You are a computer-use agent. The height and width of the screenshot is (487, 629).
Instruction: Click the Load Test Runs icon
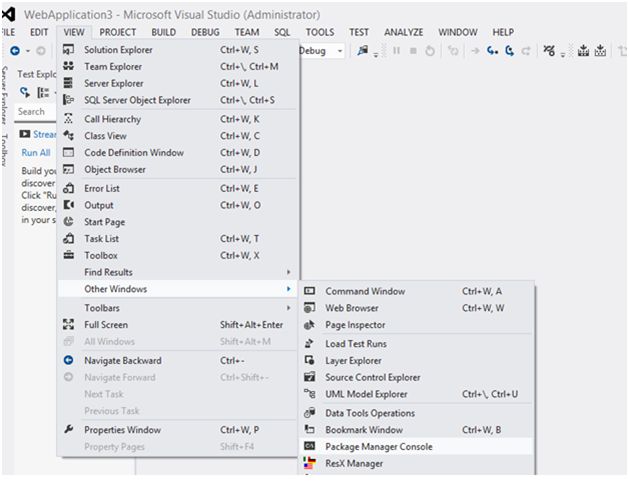[x=309, y=343]
